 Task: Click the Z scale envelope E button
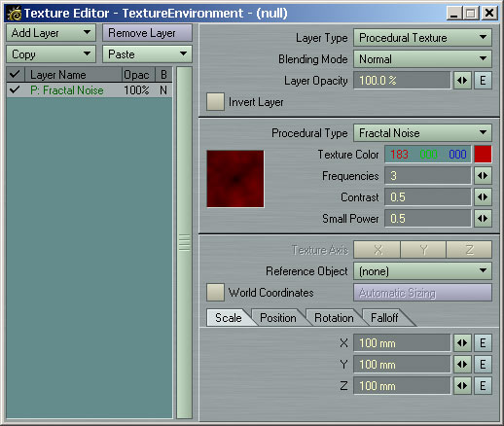point(483,386)
